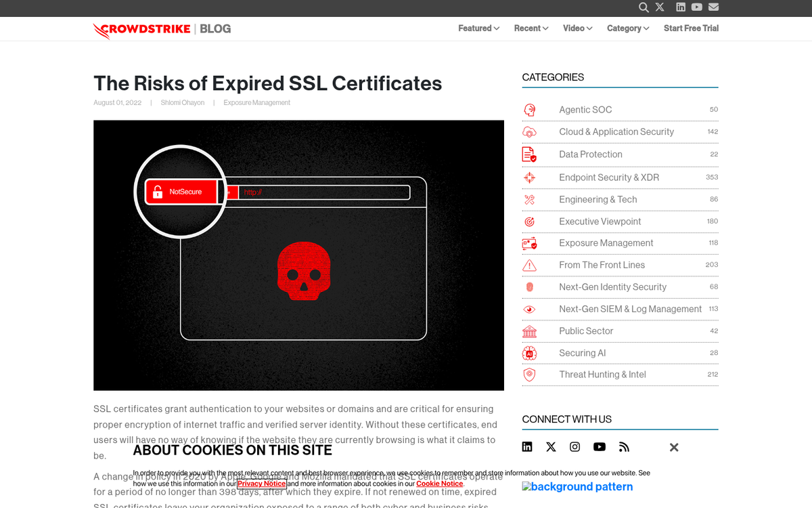Click the Public Sector bank icon
812x508 pixels.
(530, 331)
